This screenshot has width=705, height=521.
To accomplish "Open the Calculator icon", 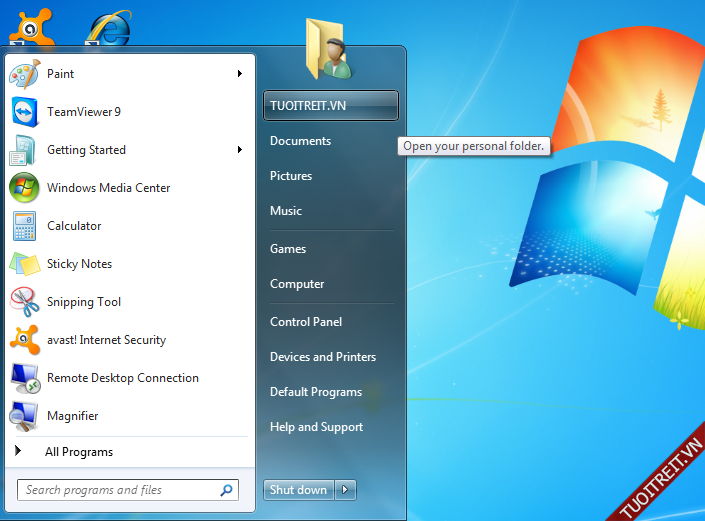I will [24, 226].
